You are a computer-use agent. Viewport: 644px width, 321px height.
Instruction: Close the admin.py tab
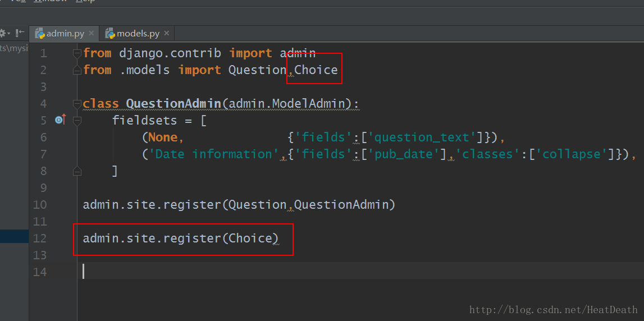point(91,34)
